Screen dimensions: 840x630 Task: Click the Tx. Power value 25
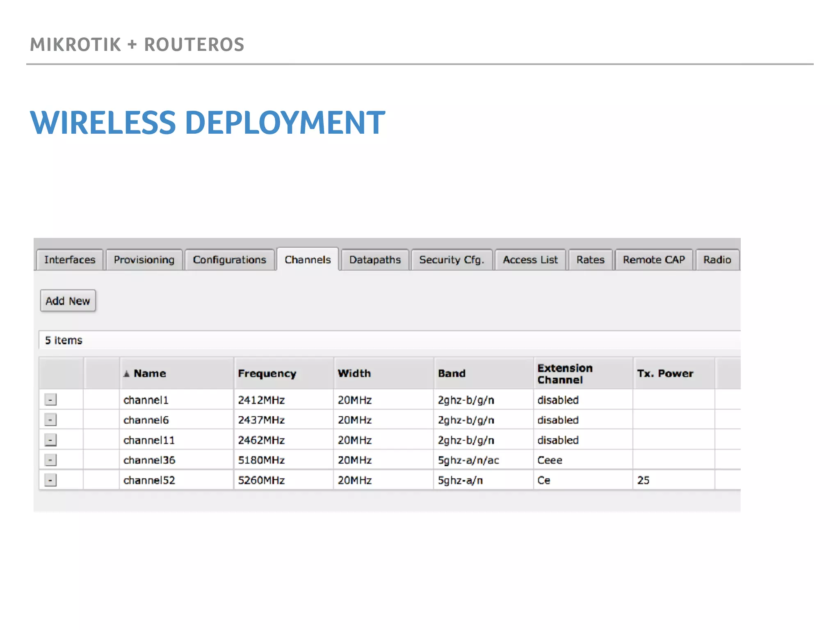pos(643,480)
